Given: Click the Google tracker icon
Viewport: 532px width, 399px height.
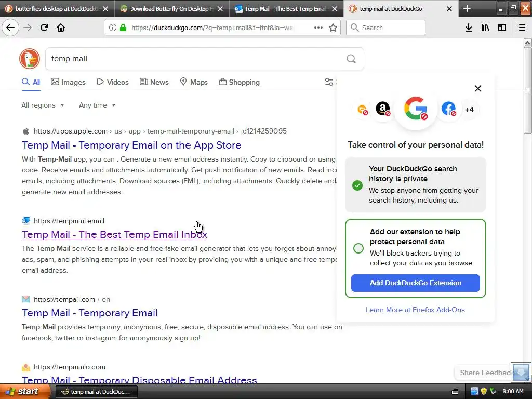Looking at the screenshot, I should (416, 109).
